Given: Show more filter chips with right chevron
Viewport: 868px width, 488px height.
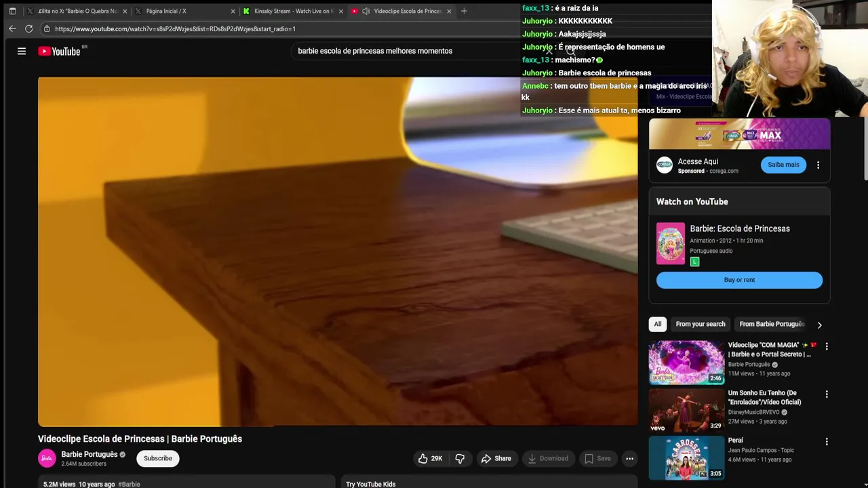Looking at the screenshot, I should click(819, 325).
